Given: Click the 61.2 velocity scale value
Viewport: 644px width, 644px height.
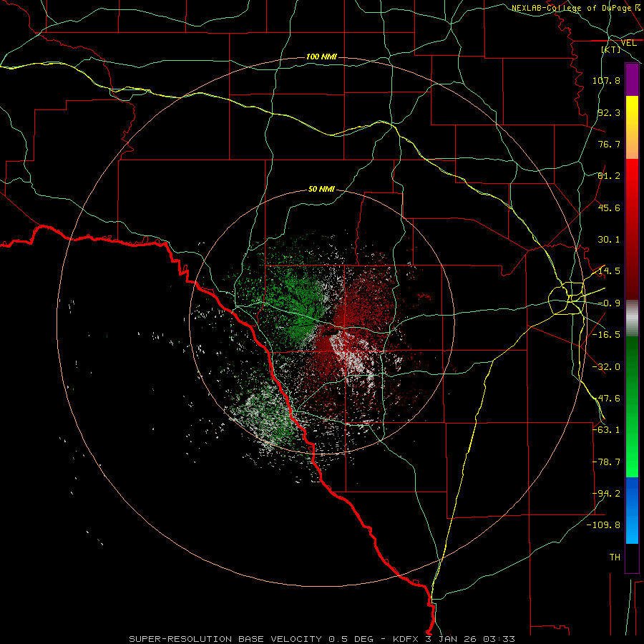Looking at the screenshot, I should coord(609,176).
